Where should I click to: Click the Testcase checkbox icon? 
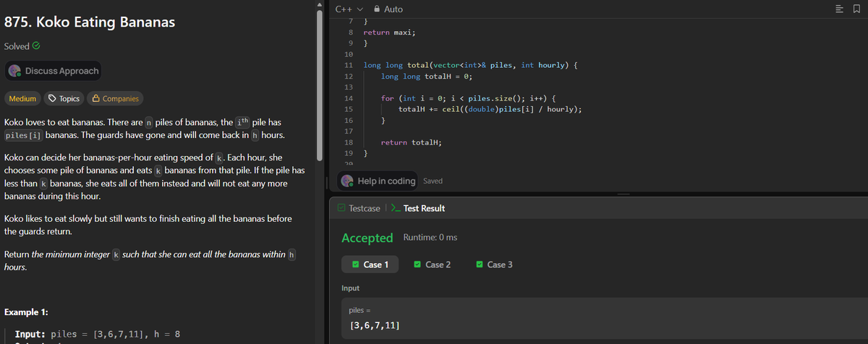click(341, 208)
